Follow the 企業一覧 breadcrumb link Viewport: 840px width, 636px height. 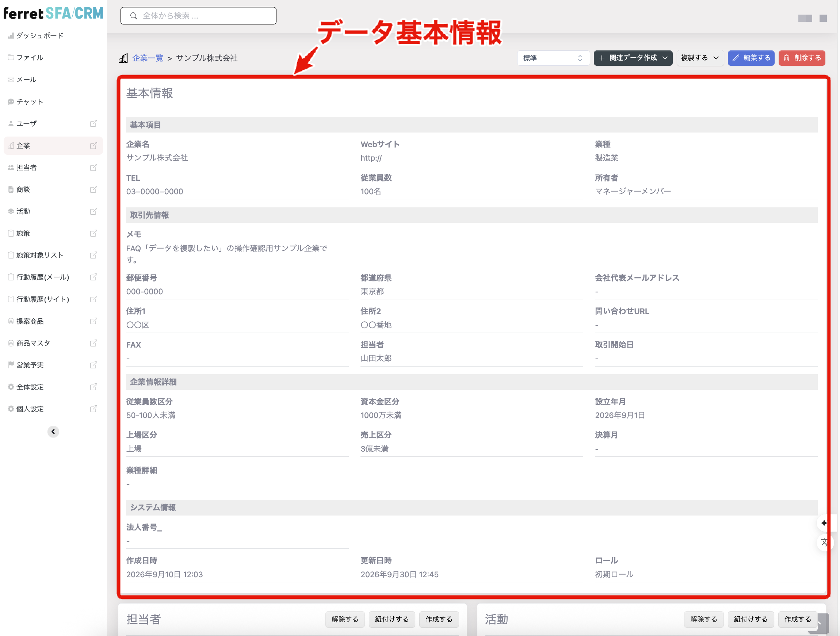point(148,58)
